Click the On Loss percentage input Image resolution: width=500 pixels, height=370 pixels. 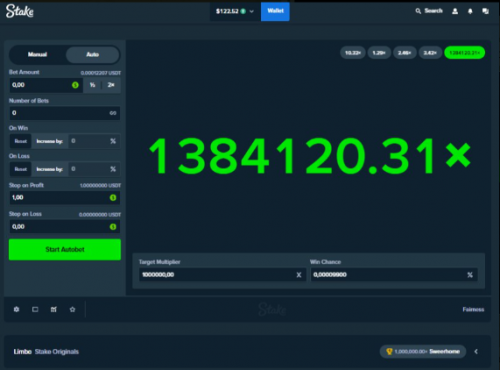[x=94, y=169]
